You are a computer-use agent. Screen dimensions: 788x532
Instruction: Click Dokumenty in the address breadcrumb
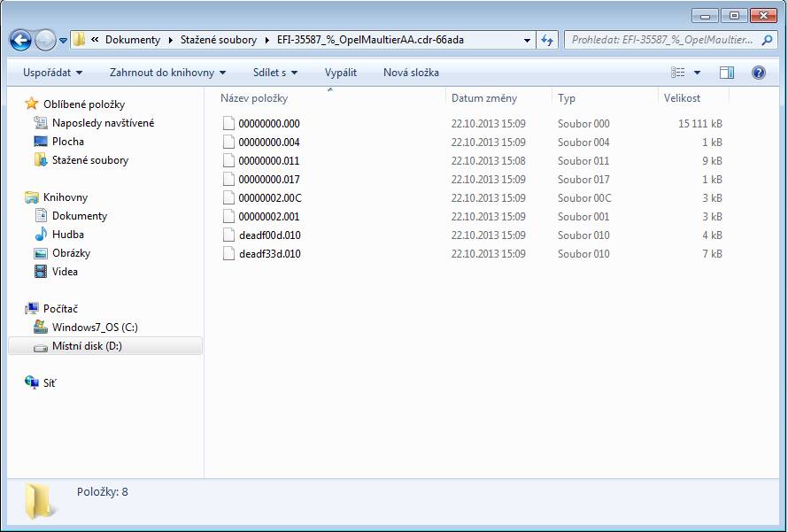tap(133, 40)
